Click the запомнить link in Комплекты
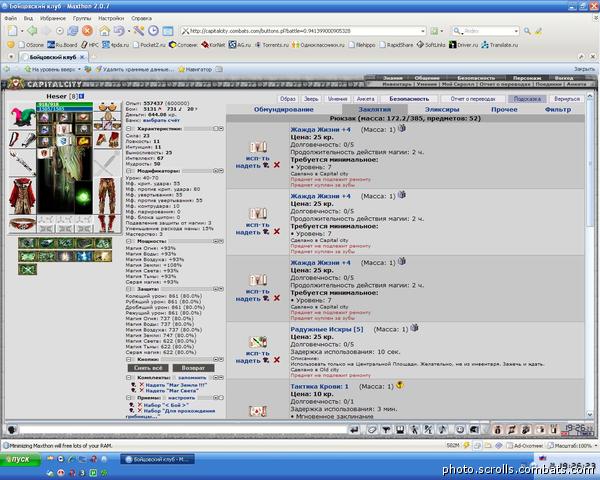This screenshot has width=600, height=480. click(x=192, y=377)
